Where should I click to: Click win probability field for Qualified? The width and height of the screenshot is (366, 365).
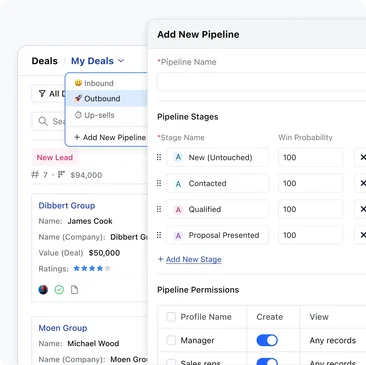pos(311,209)
